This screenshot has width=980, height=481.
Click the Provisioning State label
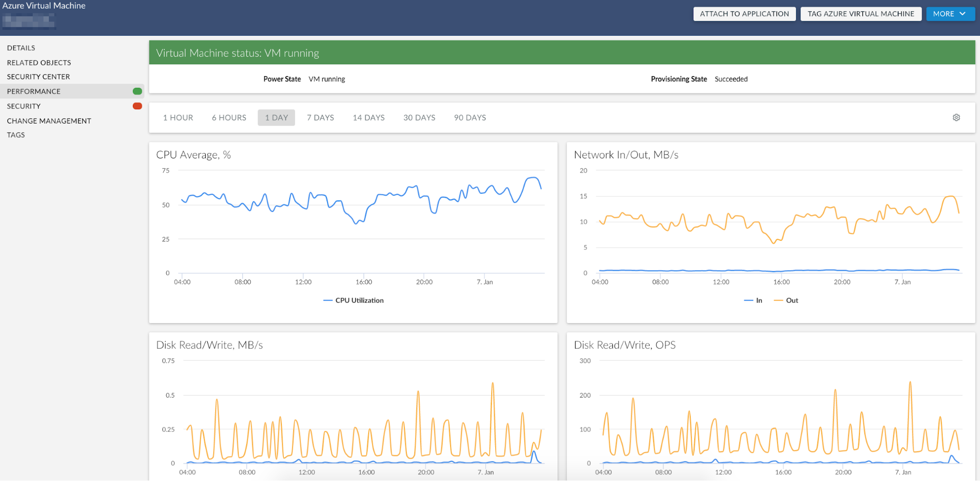click(679, 79)
